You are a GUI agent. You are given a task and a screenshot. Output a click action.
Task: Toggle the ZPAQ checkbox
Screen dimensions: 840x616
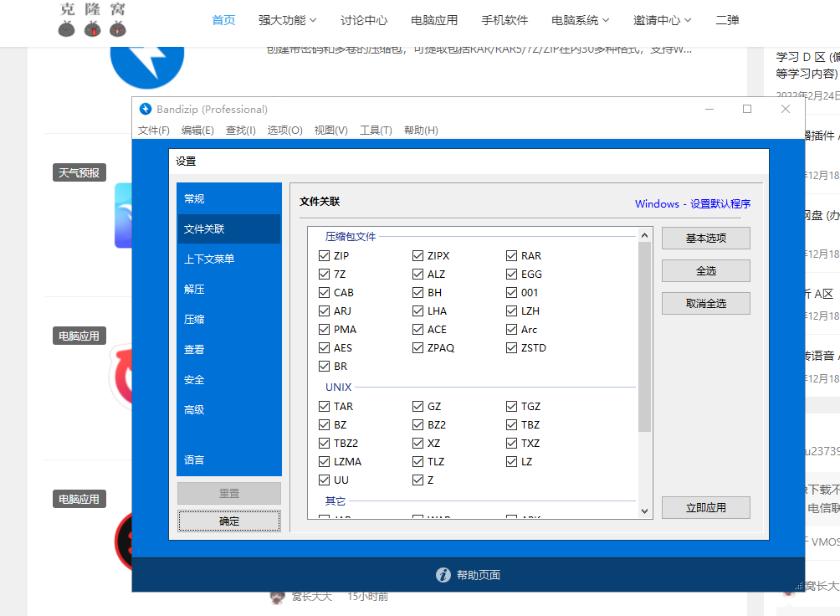pyautogui.click(x=417, y=348)
